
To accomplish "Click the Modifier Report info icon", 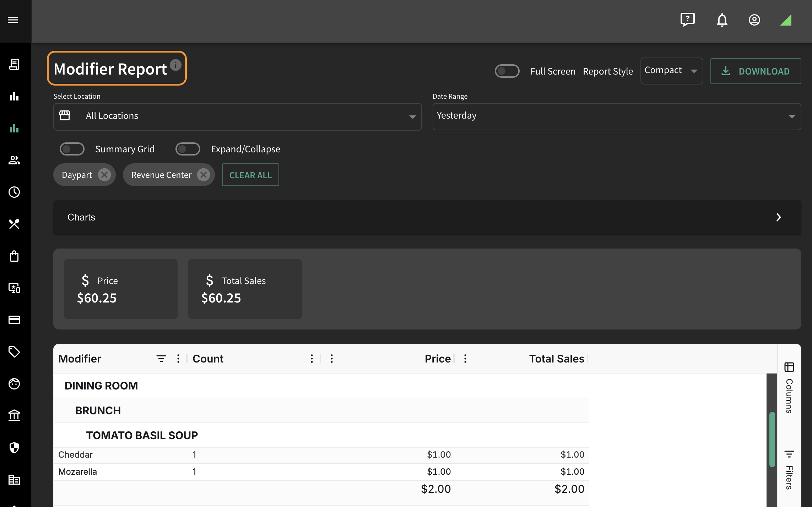I will tap(175, 65).
